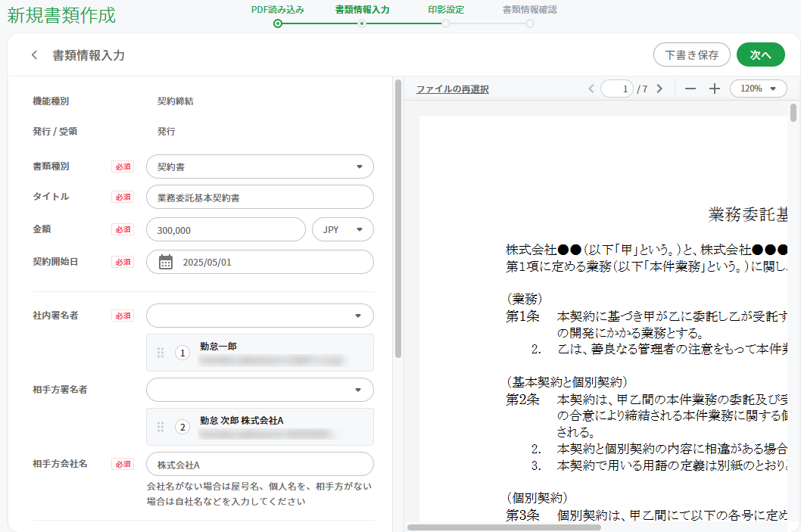Click the 機能種別 label

[x=51, y=101]
